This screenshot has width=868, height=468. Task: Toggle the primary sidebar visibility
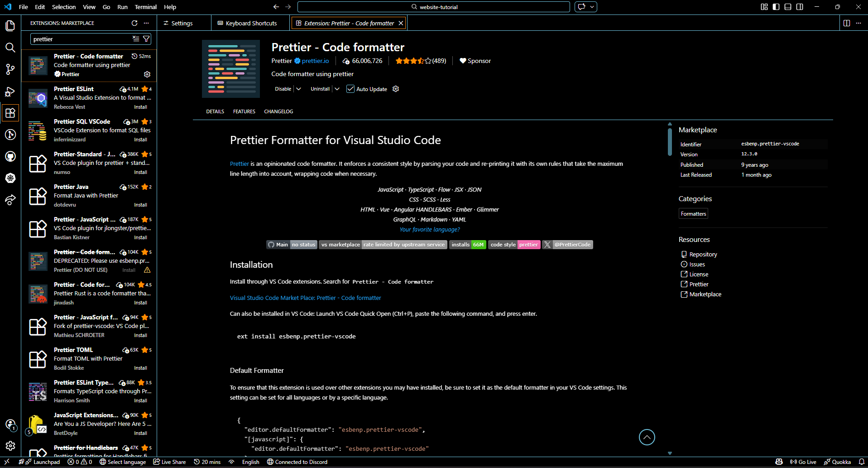775,6
